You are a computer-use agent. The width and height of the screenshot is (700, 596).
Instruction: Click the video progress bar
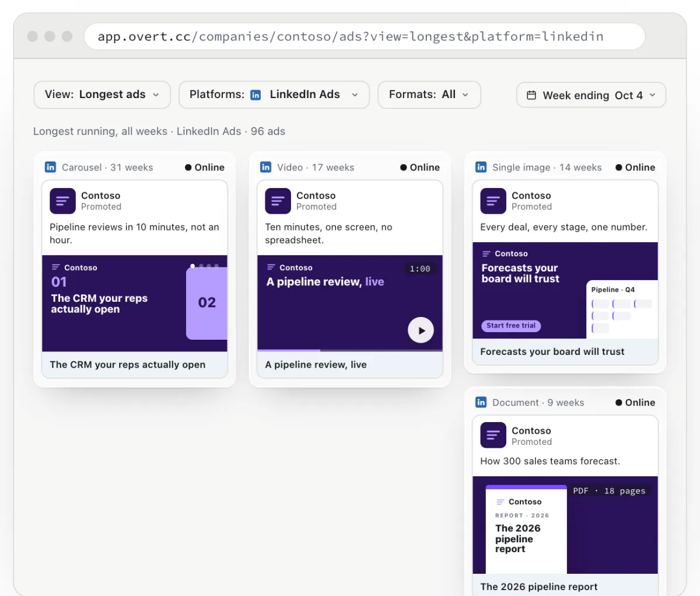[x=350, y=350]
